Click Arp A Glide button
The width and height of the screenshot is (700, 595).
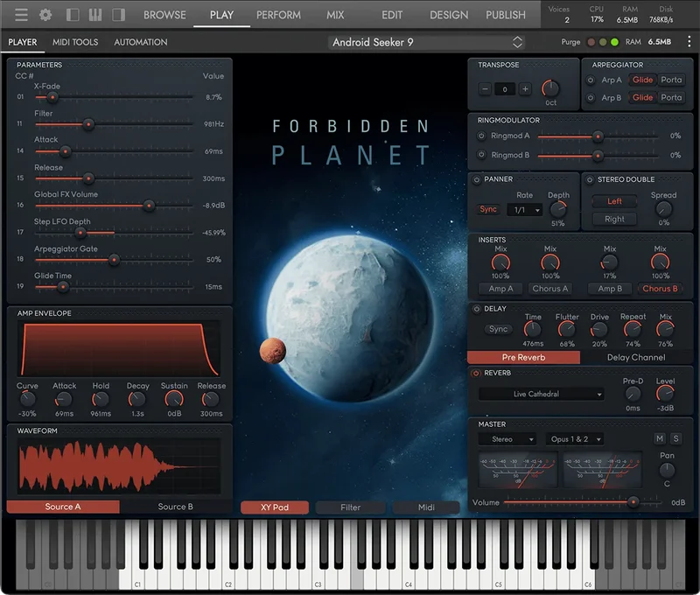coord(642,80)
